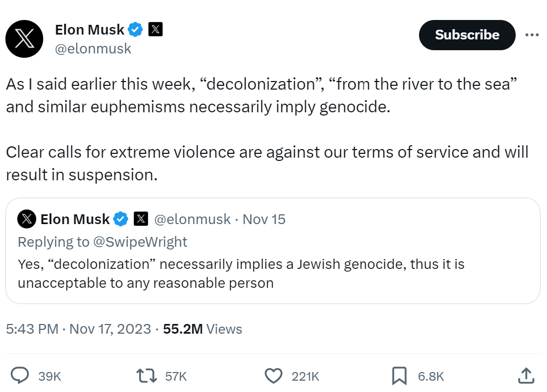Click the Nov 15 quoted post date
Image resolution: width=547 pixels, height=392 pixels.
[x=264, y=219]
